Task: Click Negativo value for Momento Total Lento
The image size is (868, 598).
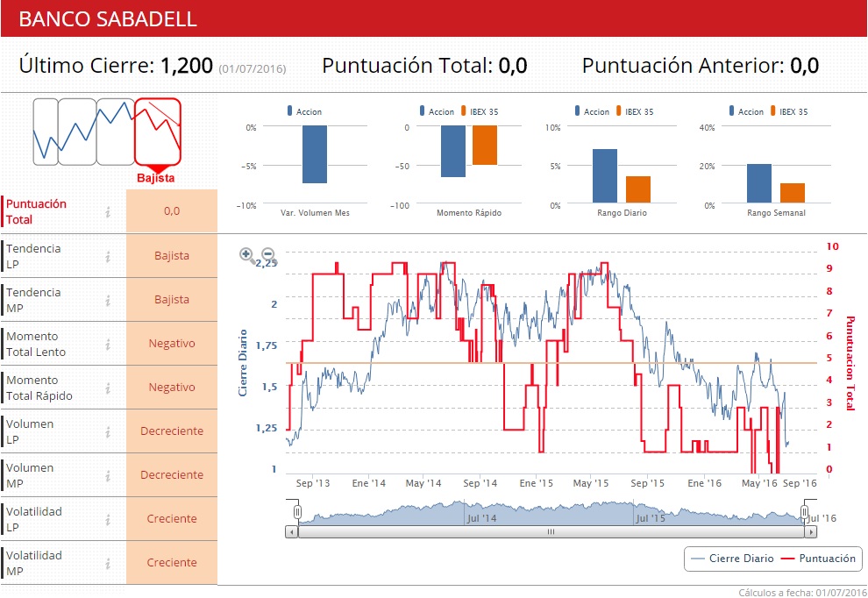Action: 172,344
